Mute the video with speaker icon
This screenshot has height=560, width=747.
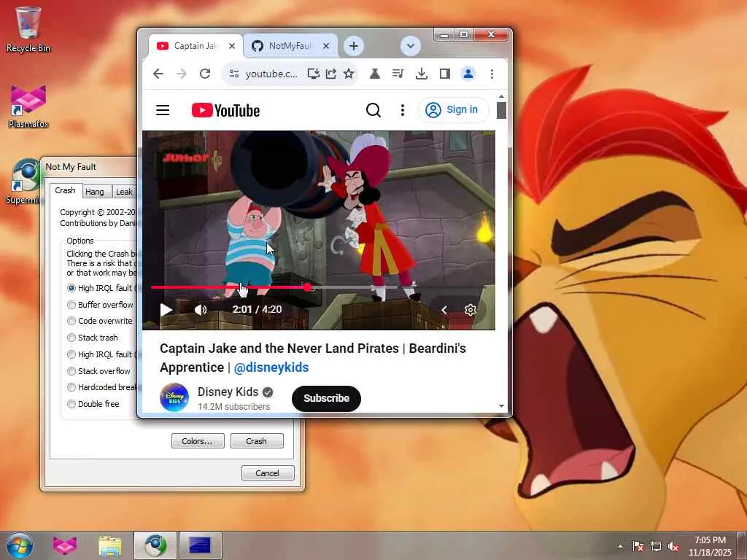(x=201, y=310)
